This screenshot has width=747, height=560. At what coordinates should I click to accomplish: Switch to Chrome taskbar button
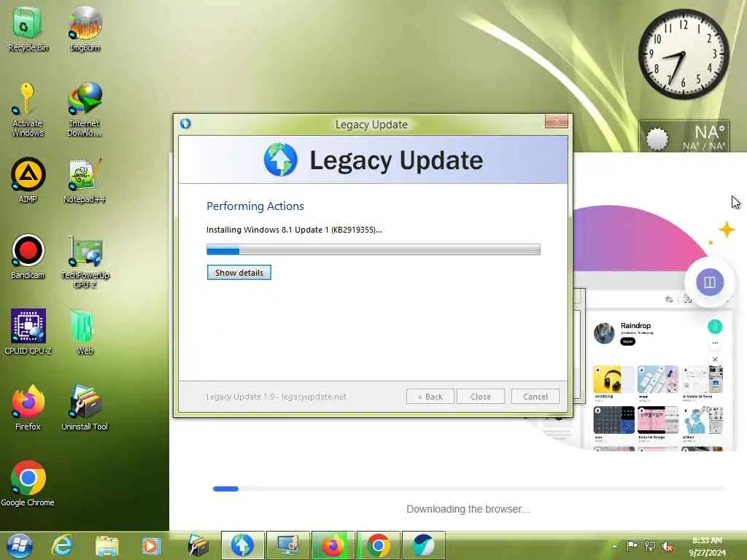[379, 545]
